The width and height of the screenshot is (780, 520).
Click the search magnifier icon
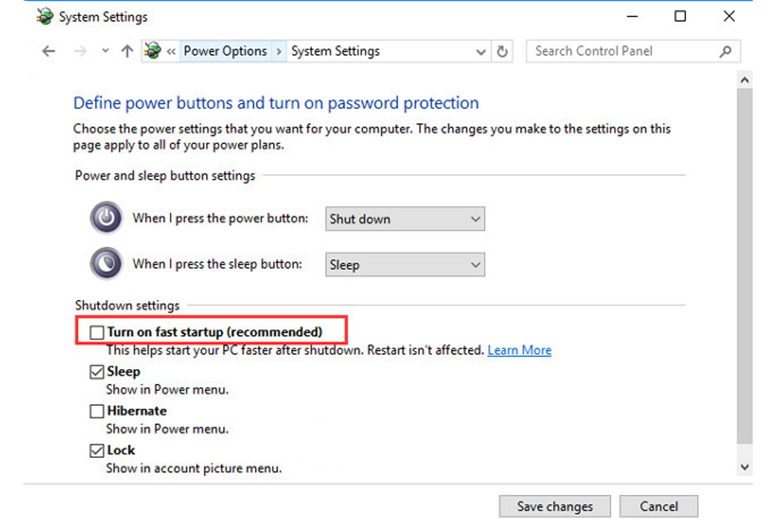[725, 51]
